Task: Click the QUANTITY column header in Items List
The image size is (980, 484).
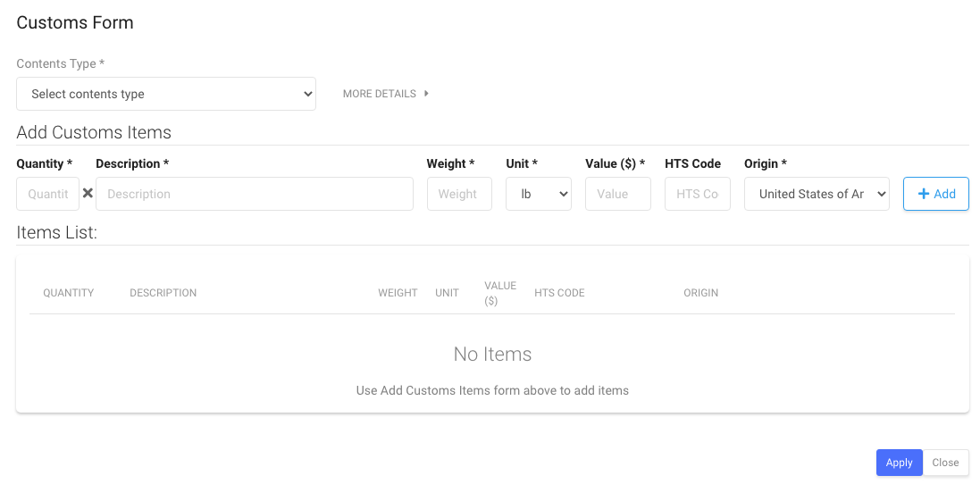Action: tap(68, 293)
